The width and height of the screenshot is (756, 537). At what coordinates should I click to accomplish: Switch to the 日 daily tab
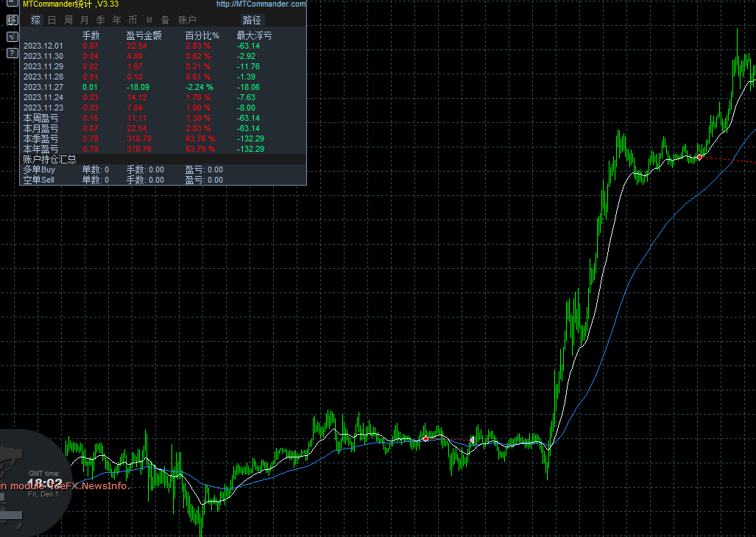pyautogui.click(x=52, y=20)
